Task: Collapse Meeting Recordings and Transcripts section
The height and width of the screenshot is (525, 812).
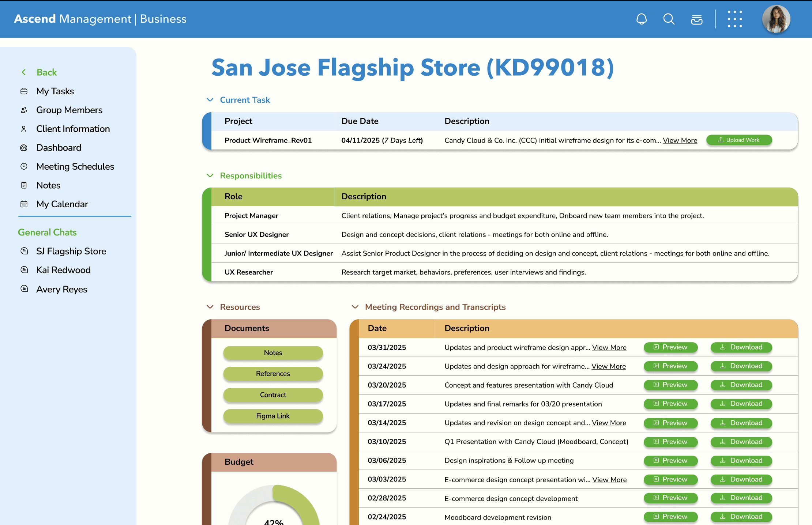Action: click(x=355, y=307)
